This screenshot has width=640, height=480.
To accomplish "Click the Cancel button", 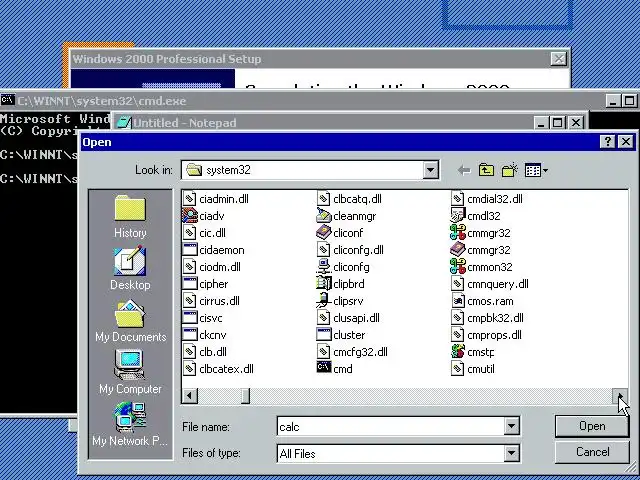I will [592, 452].
